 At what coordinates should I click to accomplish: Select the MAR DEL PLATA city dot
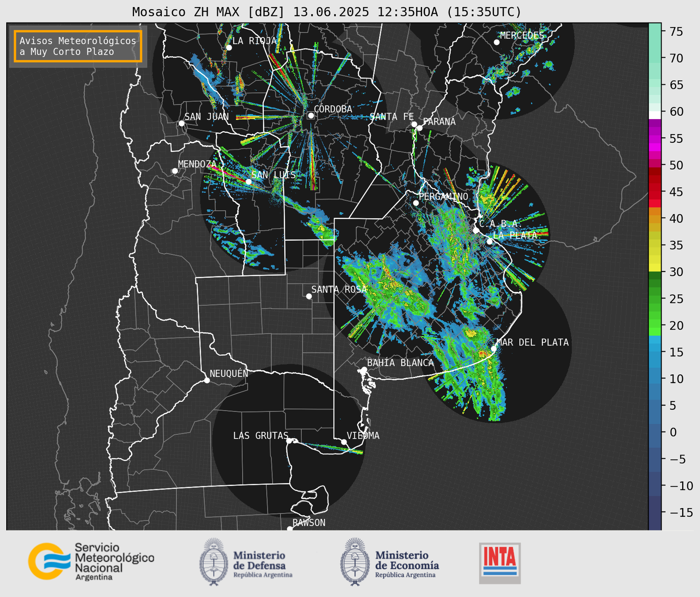(494, 349)
